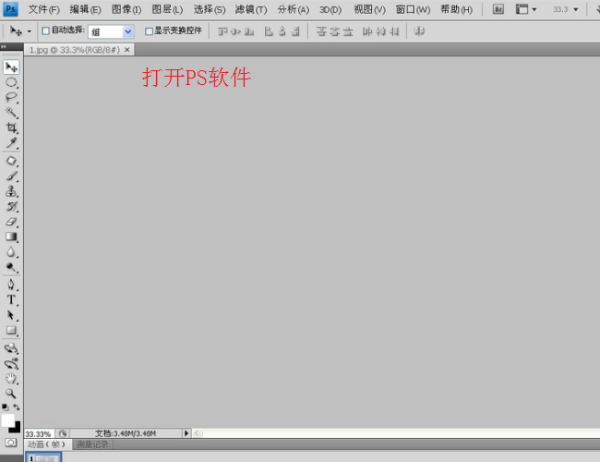Image resolution: width=600 pixels, height=462 pixels.
Task: Open the 窗口(W) menu
Action: click(413, 10)
